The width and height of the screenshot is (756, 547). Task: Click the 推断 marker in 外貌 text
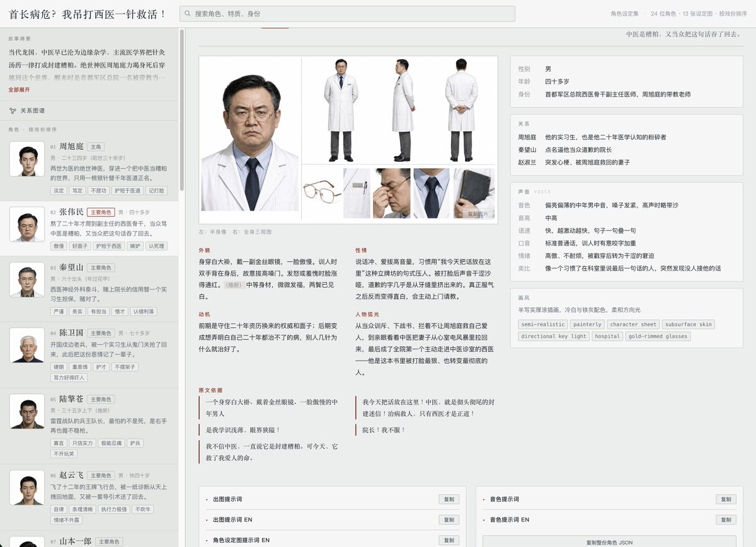[x=234, y=285]
